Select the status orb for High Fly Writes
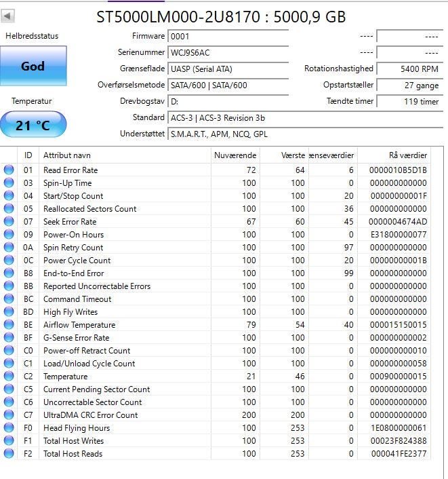This screenshot has height=479, width=448. point(9,311)
